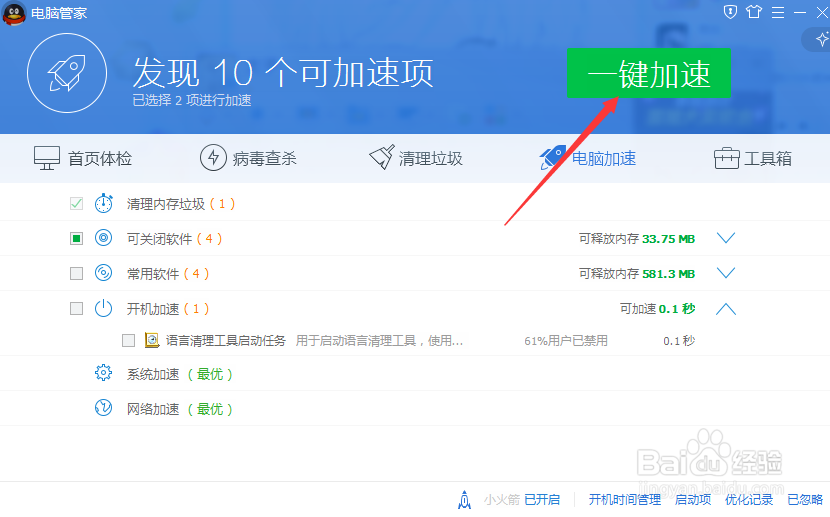The image size is (830, 517).
Task: Click 61%用户已禁用 text
Action: (566, 341)
